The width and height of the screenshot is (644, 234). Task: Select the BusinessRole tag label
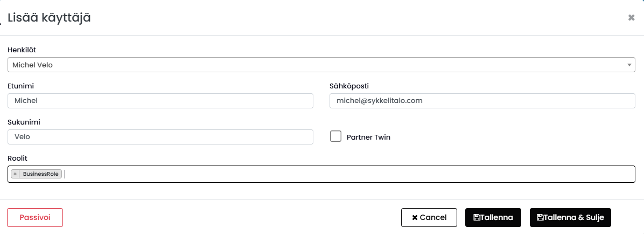click(x=40, y=174)
